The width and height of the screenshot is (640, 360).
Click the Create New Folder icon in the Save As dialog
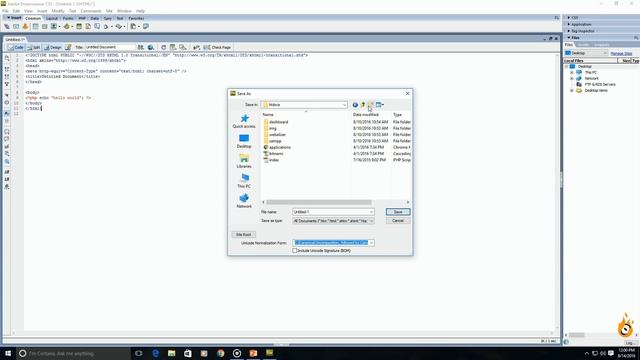(x=371, y=105)
